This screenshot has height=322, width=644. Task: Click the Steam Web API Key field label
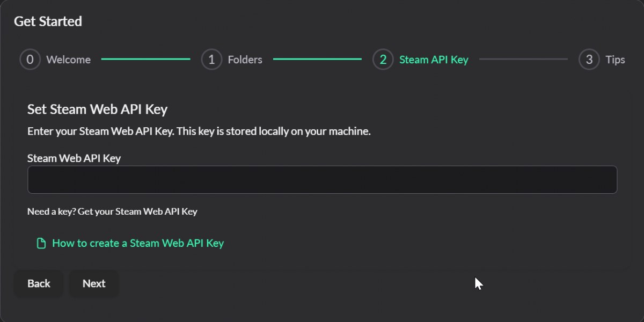coord(74,158)
